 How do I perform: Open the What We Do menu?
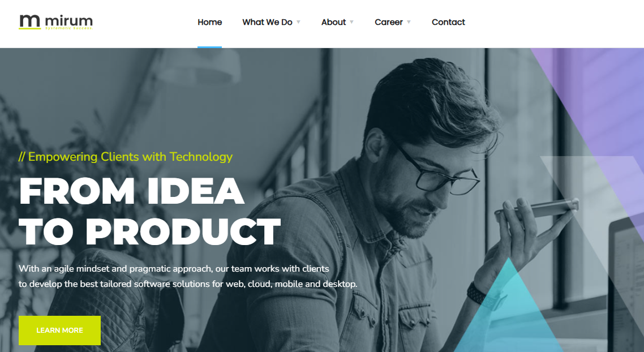click(267, 22)
